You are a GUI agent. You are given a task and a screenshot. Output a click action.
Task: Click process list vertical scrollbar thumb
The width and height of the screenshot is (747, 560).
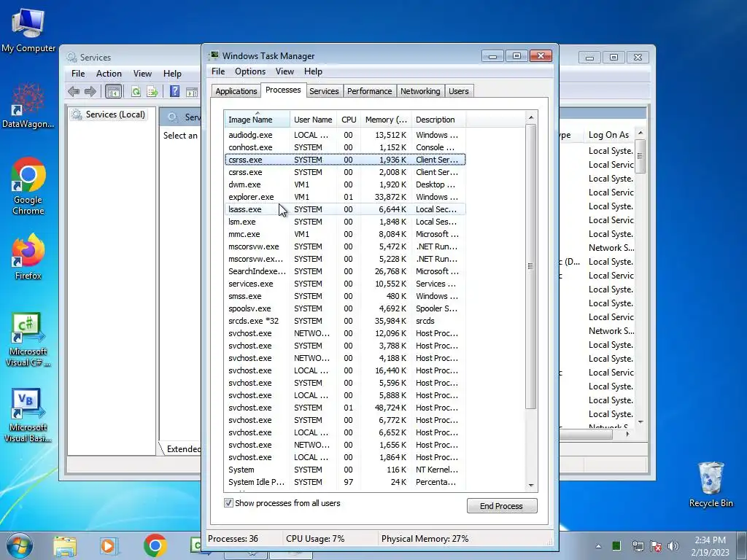tap(531, 266)
